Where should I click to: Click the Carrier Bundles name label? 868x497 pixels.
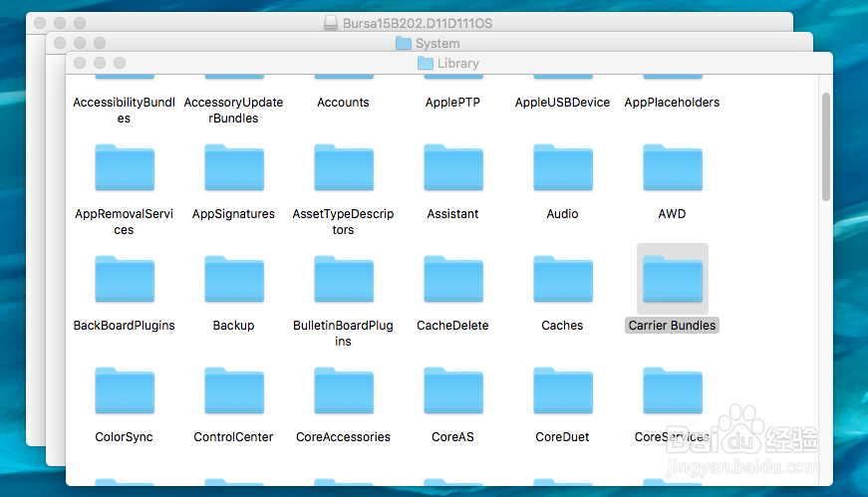pos(672,326)
